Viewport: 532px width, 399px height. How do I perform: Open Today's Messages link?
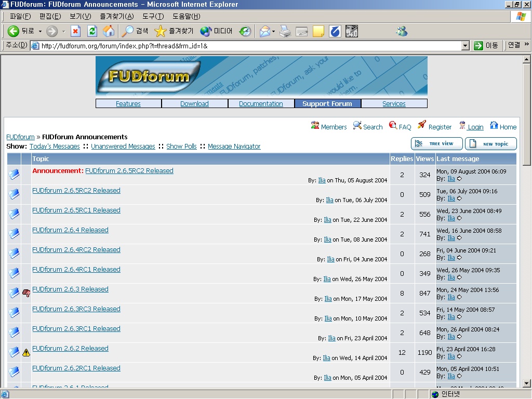(55, 146)
